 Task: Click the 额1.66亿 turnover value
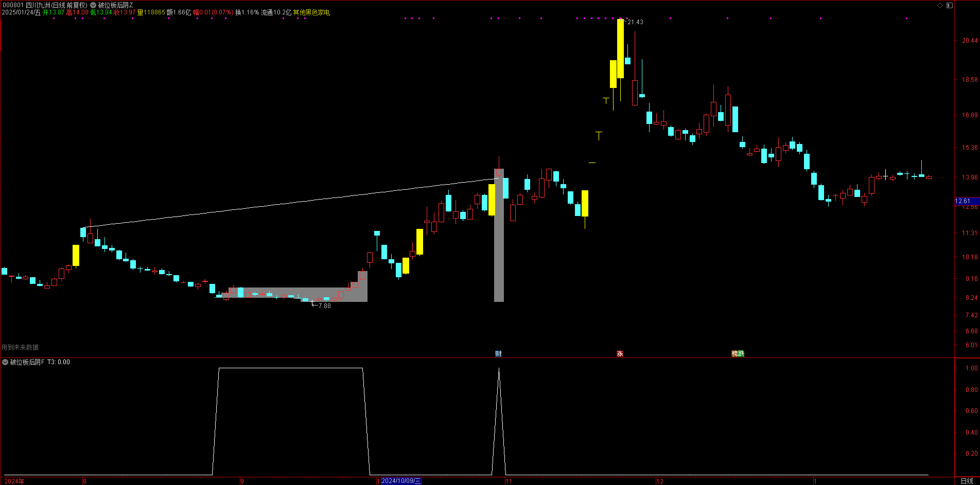(x=179, y=12)
